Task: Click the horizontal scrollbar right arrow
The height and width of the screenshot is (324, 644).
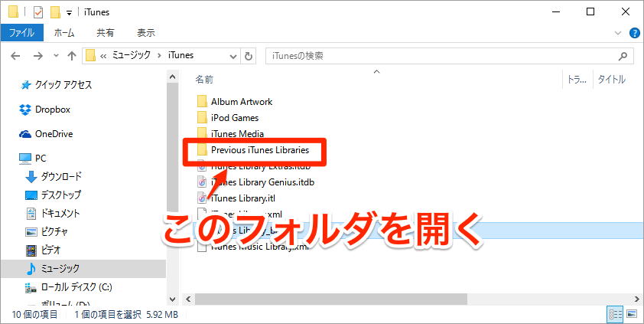Action: coord(636,299)
